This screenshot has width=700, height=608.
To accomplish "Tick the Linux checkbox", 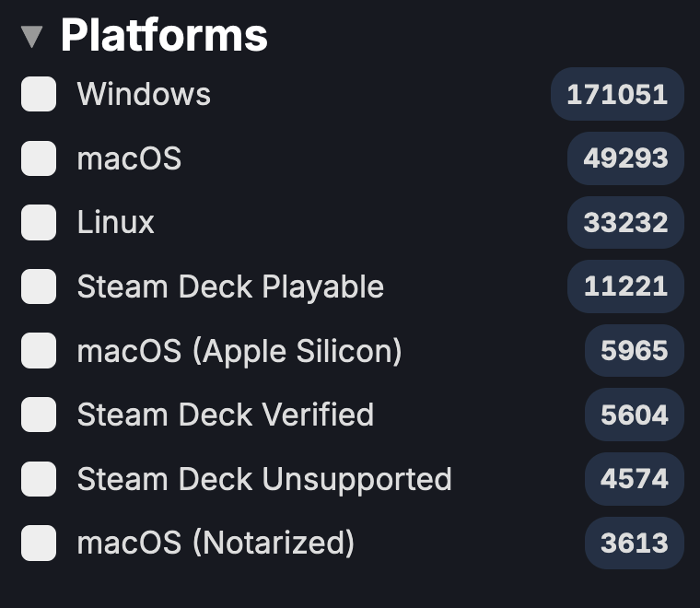I will 39,222.
